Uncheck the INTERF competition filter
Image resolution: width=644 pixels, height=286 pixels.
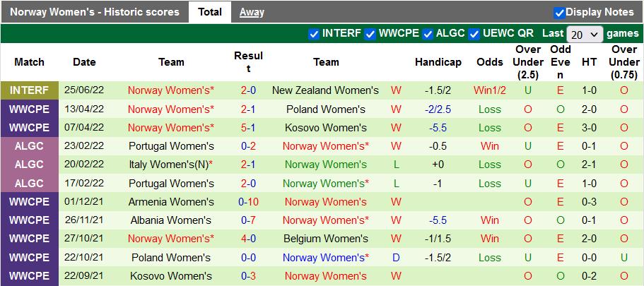tap(314, 34)
